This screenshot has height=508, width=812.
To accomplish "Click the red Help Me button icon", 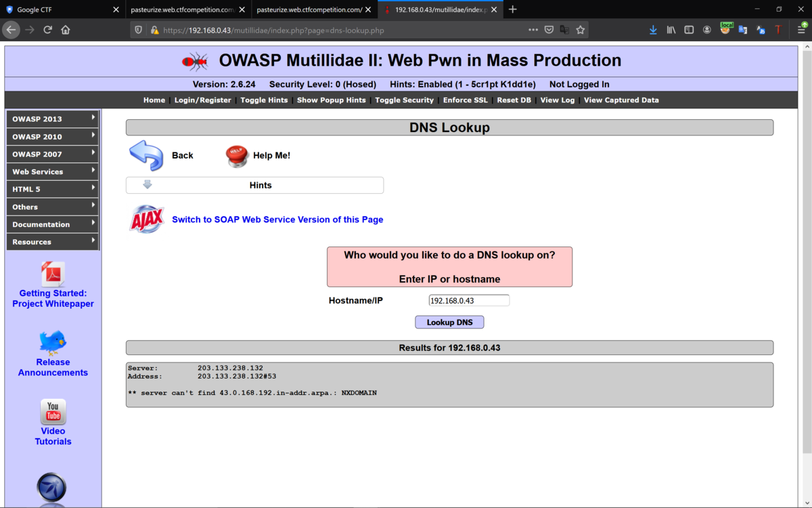I will [237, 156].
